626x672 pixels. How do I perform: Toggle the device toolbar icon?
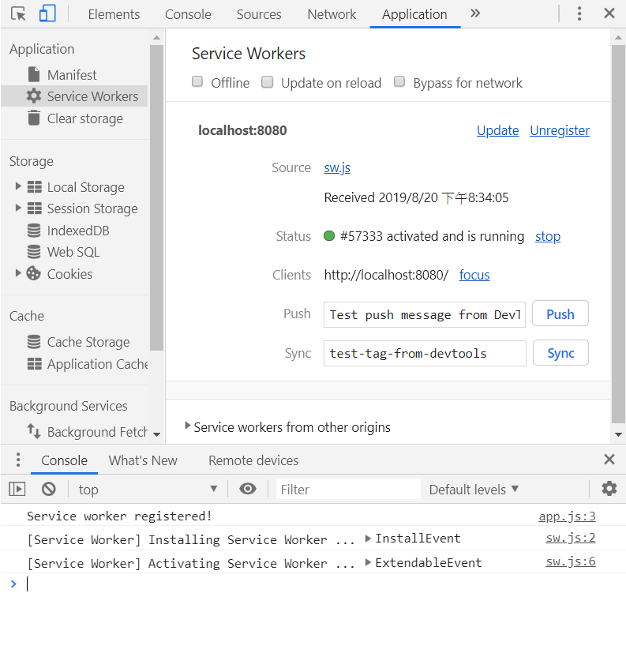coord(47,13)
